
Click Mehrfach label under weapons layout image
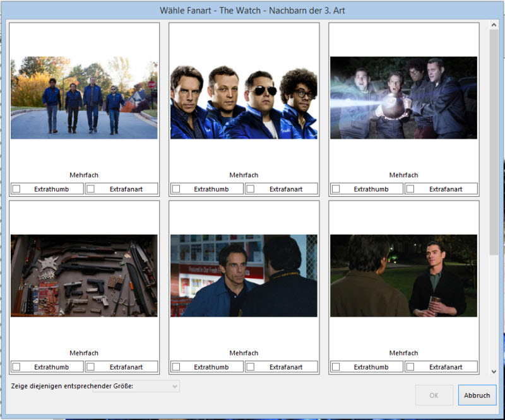tap(84, 353)
